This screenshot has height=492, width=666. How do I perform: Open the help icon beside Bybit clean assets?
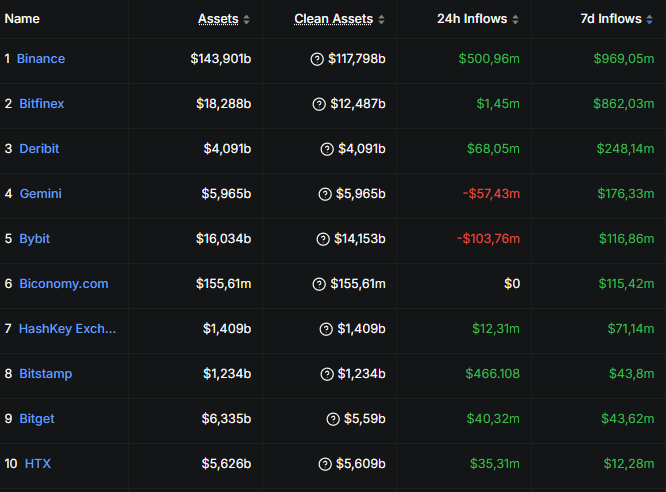click(x=323, y=239)
